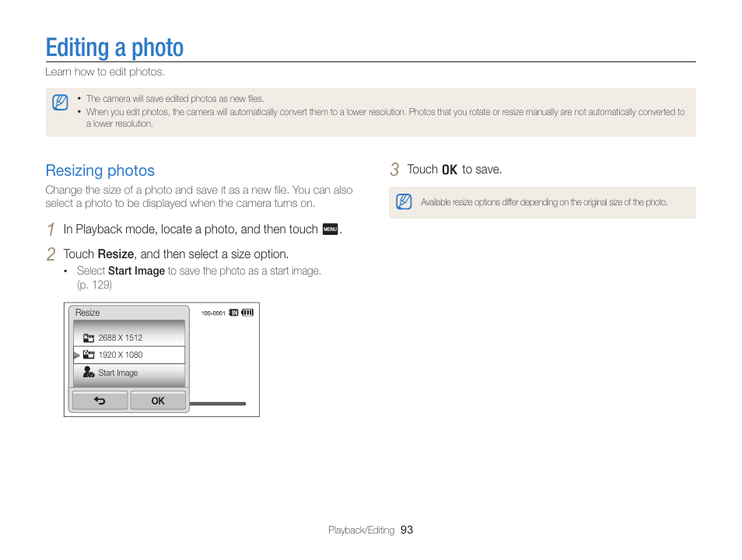Click the Editing a photo heading

(x=114, y=47)
